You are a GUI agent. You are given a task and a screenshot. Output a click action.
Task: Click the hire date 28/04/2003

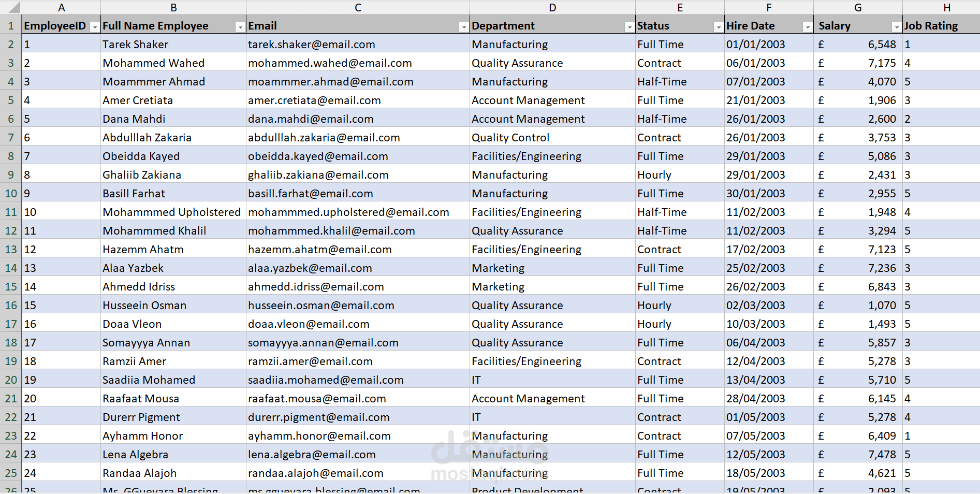[769, 398]
